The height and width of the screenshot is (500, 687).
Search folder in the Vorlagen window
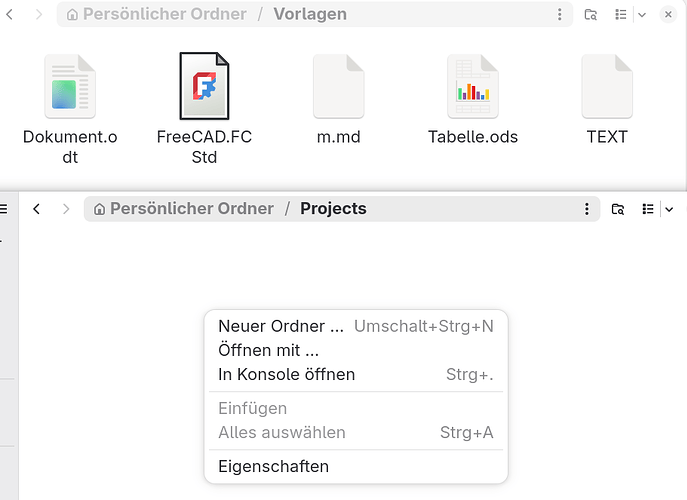tap(591, 15)
